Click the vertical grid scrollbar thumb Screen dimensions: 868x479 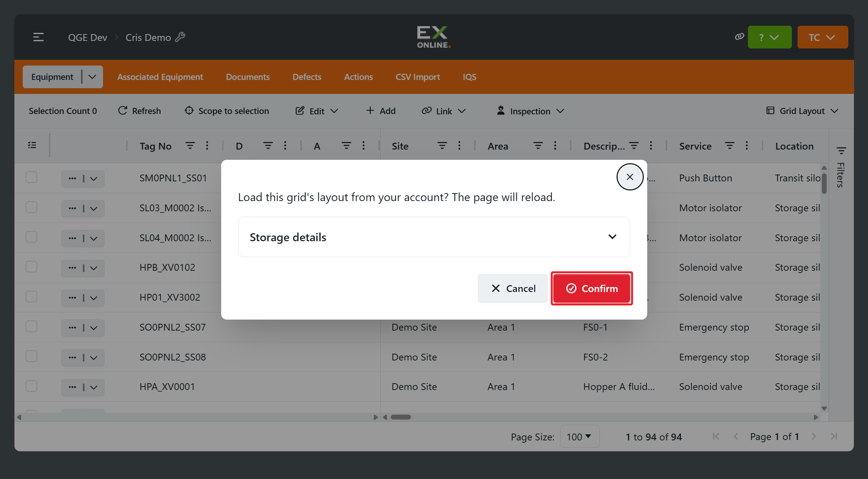[x=824, y=183]
